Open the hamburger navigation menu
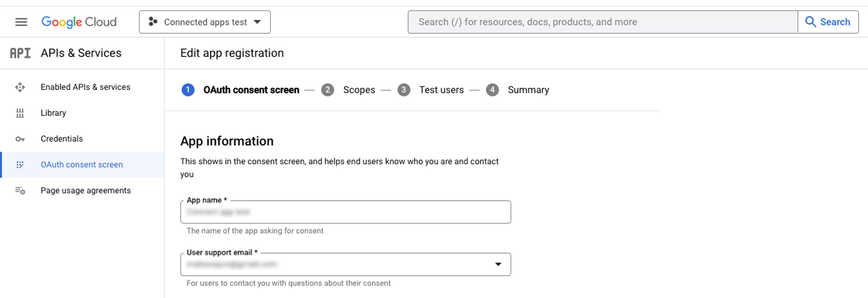868x298 pixels. [21, 22]
